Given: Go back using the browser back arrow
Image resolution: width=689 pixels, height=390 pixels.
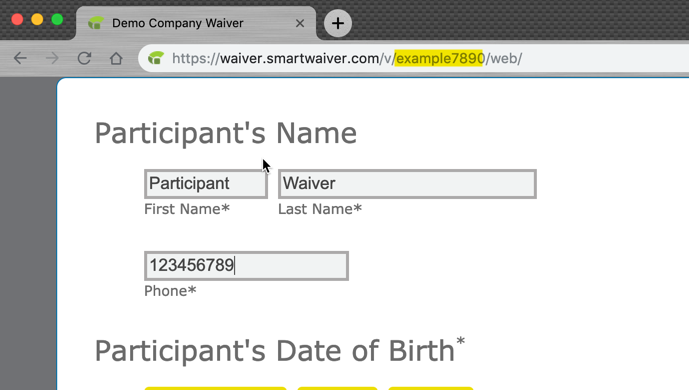Looking at the screenshot, I should pos(20,58).
